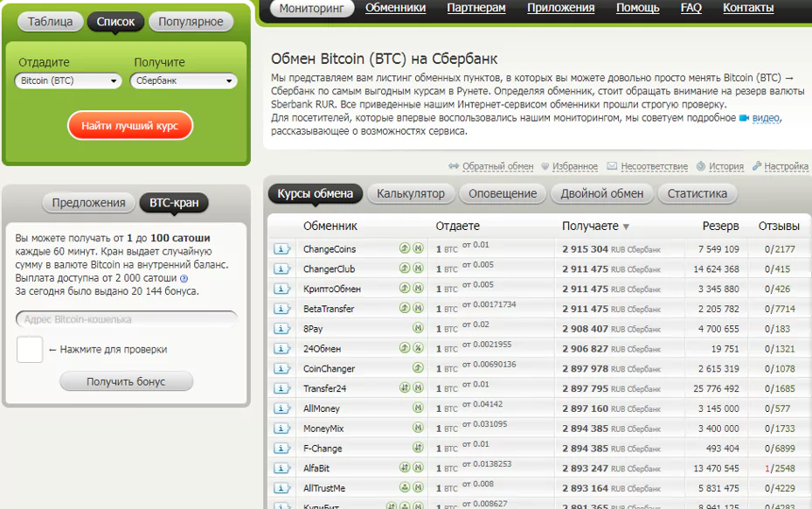Screen dimensions: 812x509
Task: Open info icon for AllTrustMe row
Action: 282,488
